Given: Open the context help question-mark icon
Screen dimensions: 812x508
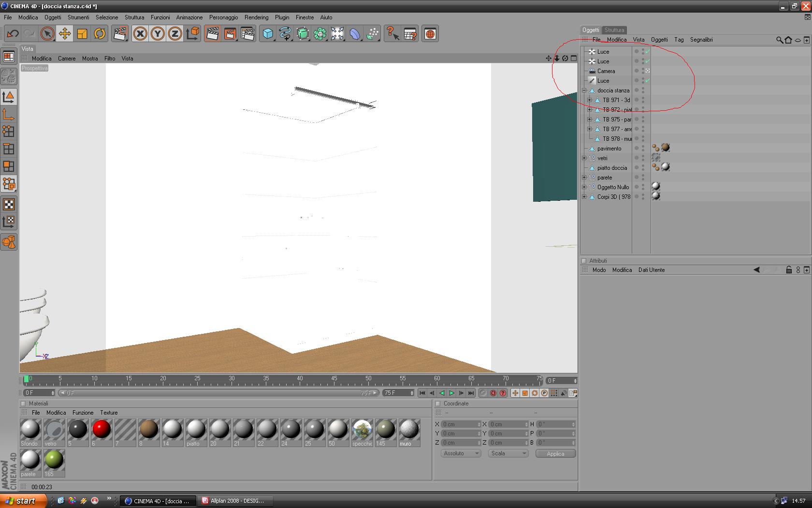Looking at the screenshot, I should (x=392, y=34).
